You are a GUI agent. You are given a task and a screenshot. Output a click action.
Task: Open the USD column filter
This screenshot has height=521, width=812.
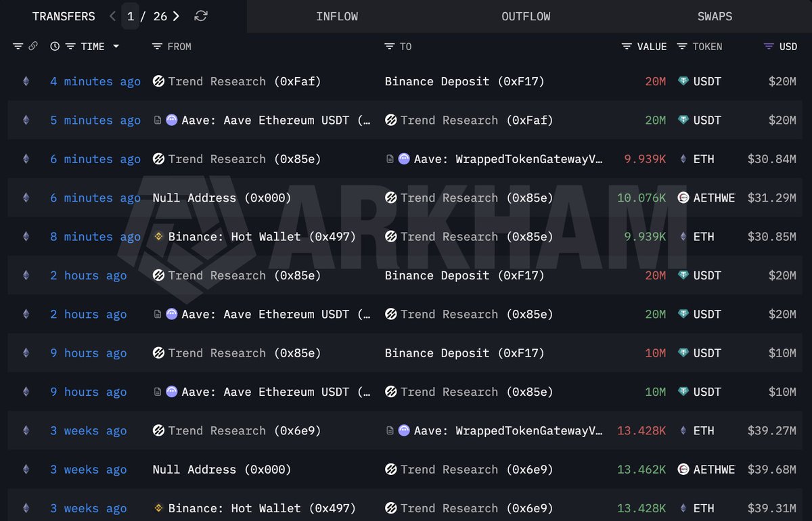point(769,46)
